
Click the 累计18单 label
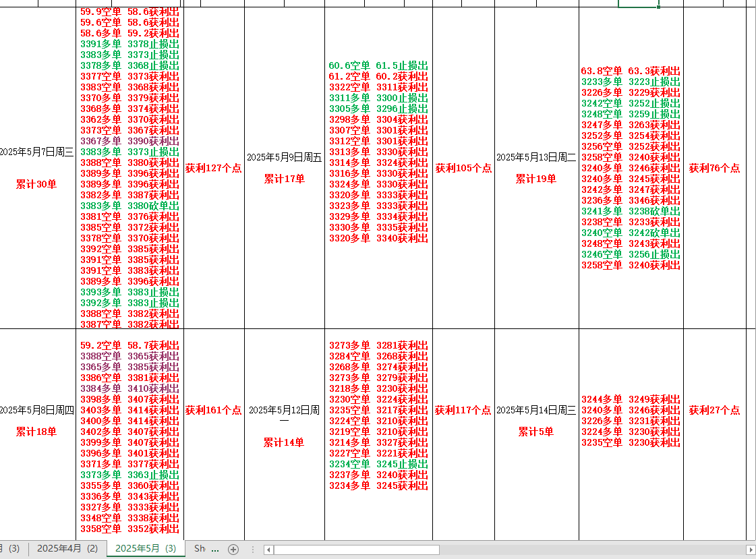point(36,432)
